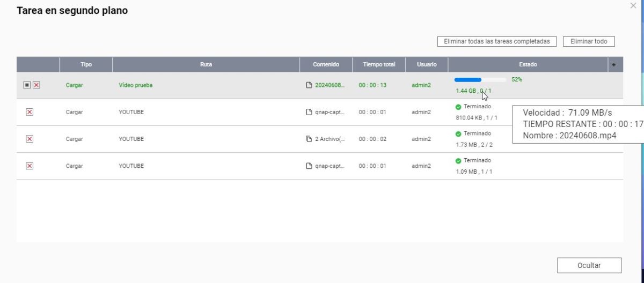The height and width of the screenshot is (283, 644).
Task: Click the 810.04 KB , 1 / 1 status
Action: pos(477,117)
